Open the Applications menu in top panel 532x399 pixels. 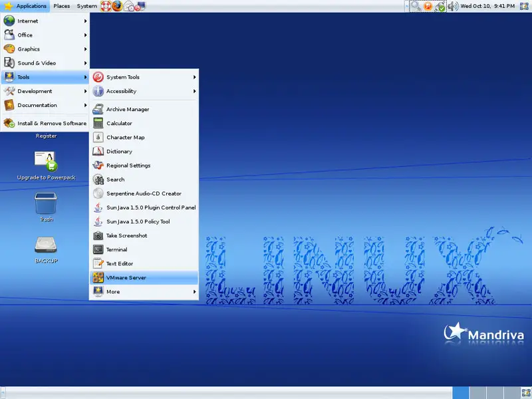coord(25,6)
